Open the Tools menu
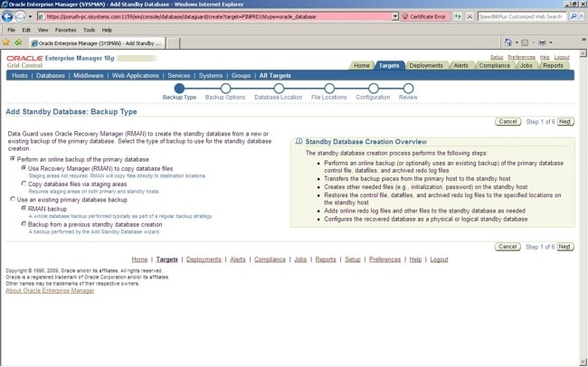 pyautogui.click(x=89, y=30)
